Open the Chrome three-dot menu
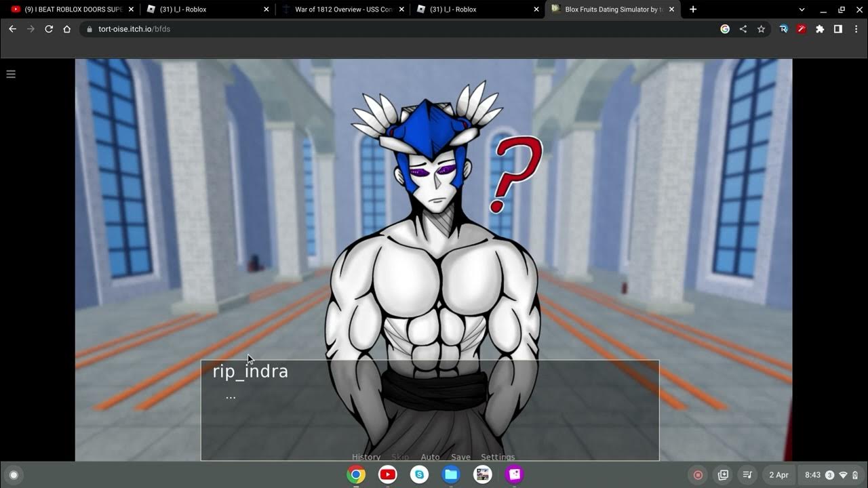This screenshot has width=868, height=488. (x=856, y=29)
